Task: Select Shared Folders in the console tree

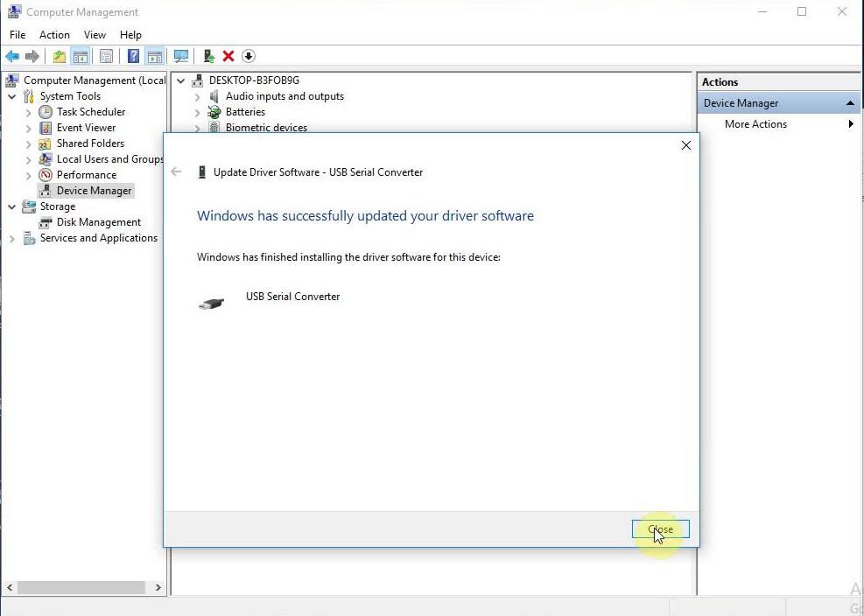Action: pos(90,143)
